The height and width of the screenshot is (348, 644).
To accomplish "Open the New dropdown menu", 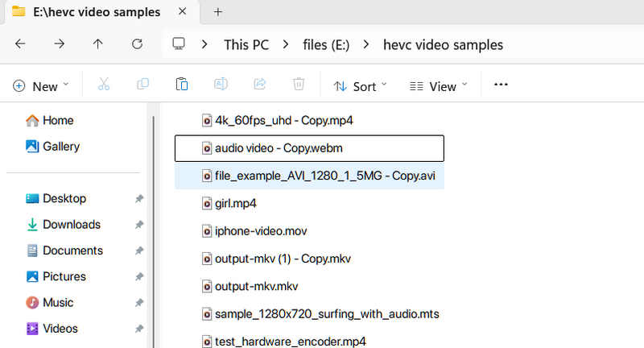I will tap(40, 86).
